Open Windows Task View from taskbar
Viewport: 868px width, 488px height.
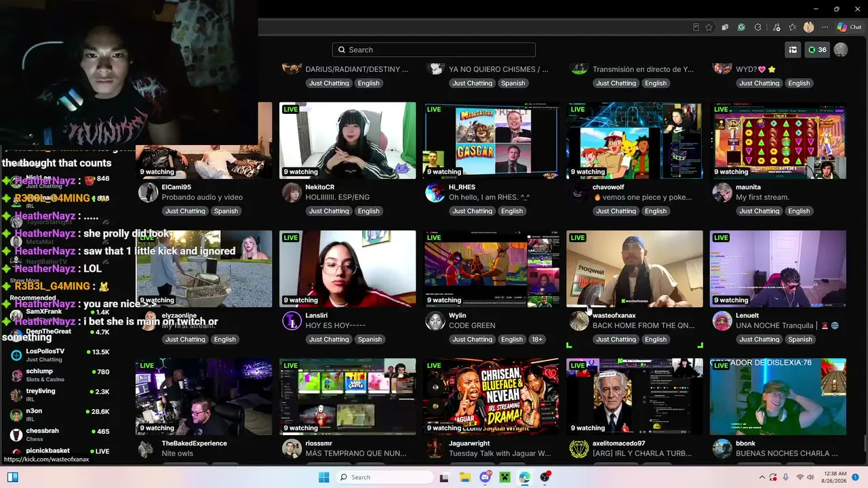point(444,477)
